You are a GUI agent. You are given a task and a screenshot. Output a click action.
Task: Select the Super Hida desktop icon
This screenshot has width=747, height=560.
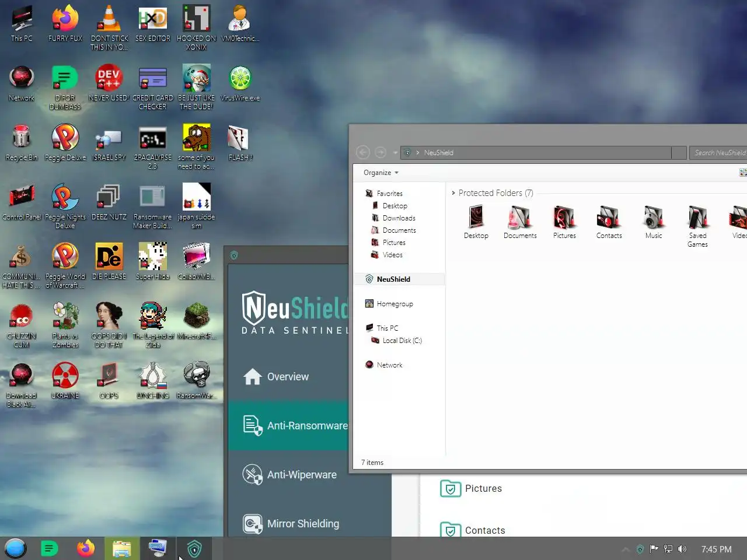pyautogui.click(x=153, y=262)
